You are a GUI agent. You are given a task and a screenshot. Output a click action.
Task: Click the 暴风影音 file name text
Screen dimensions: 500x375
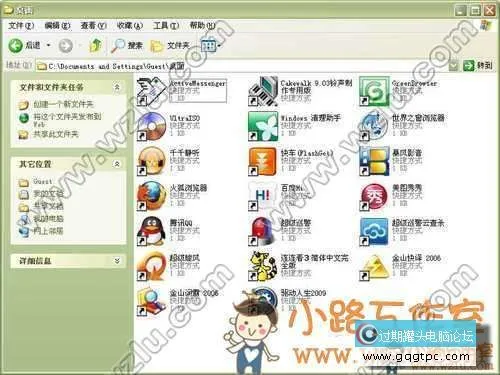click(407, 153)
